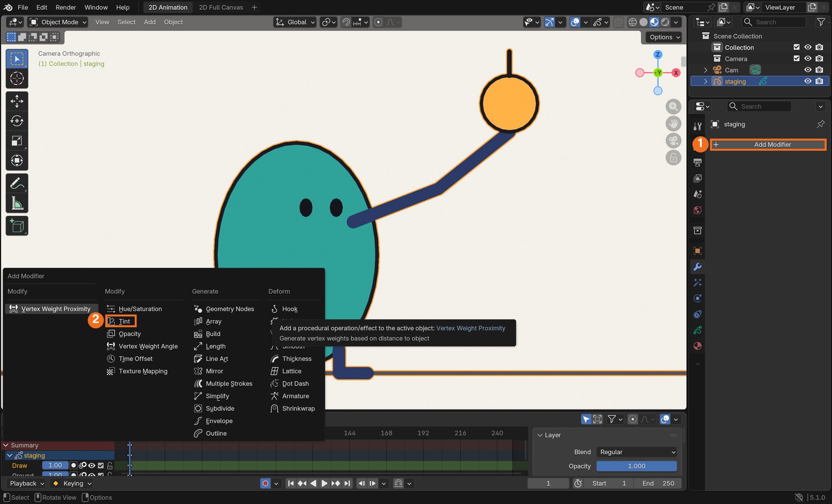The width and height of the screenshot is (832, 504).
Task: Jump to the timeline start frame
Action: tap(291, 483)
